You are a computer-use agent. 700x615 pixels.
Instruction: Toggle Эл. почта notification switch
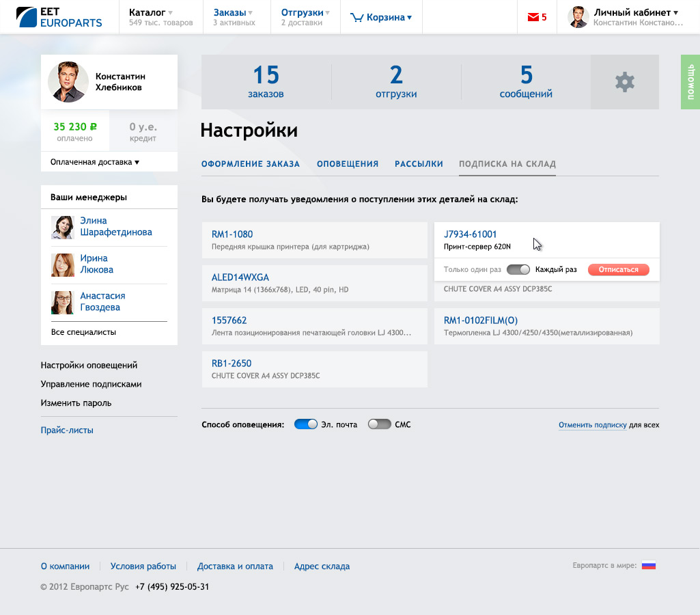(306, 424)
